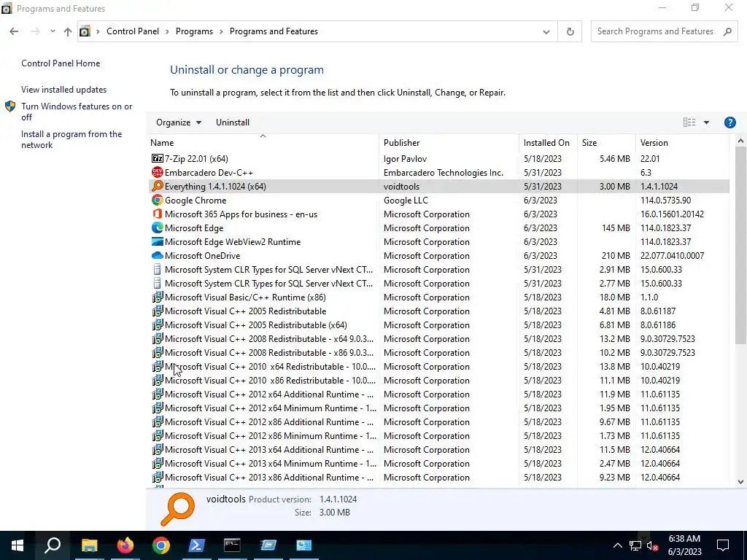The width and height of the screenshot is (747, 560).
Task: Go back using the back arrow
Action: [x=14, y=31]
